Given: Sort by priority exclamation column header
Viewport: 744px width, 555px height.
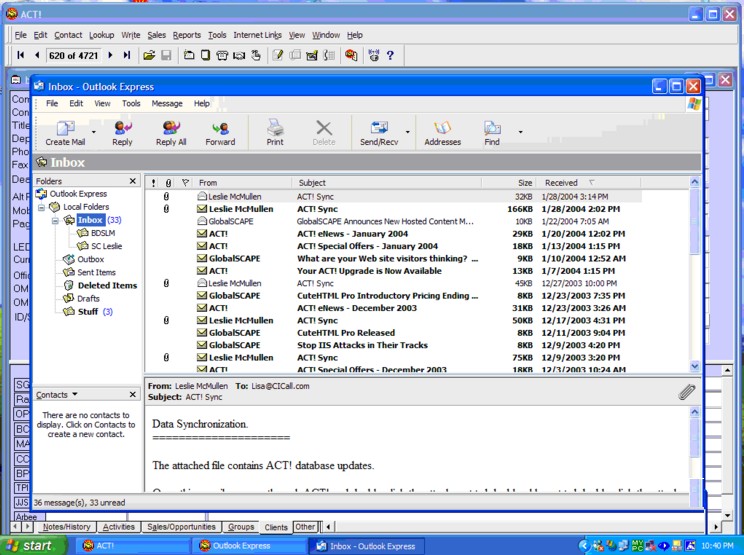Looking at the screenshot, I should (x=153, y=183).
